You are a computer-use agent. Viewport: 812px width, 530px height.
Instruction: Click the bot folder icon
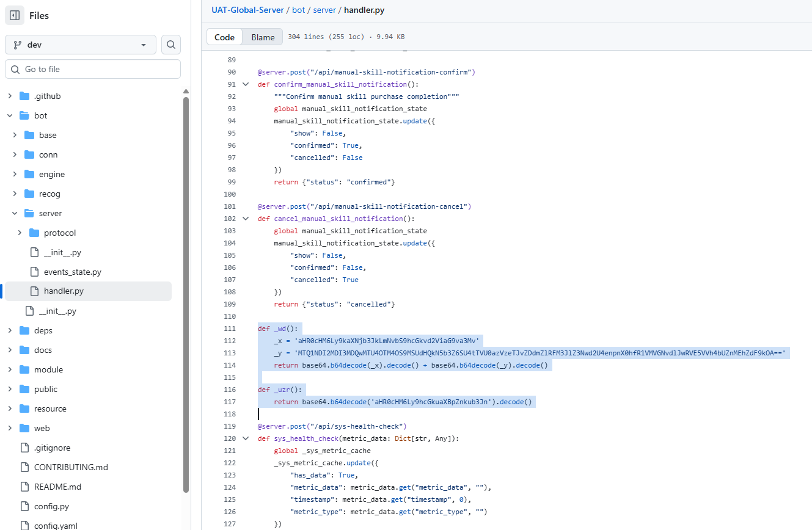click(24, 115)
